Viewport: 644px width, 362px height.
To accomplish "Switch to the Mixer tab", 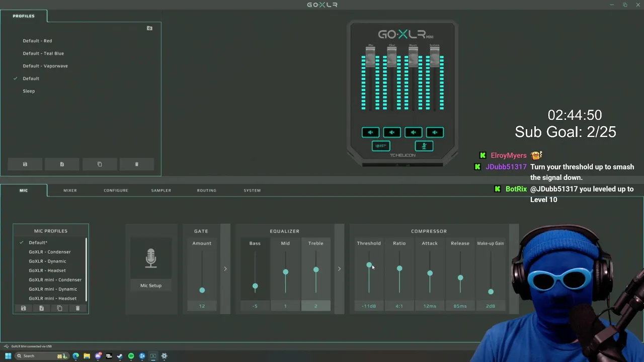I will tap(70, 191).
